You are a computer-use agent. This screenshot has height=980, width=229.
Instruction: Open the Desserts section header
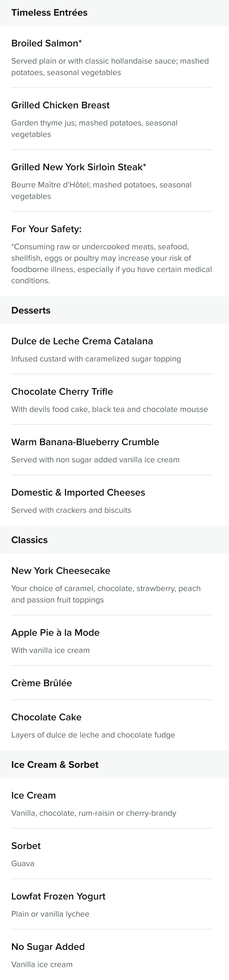[x=114, y=310]
